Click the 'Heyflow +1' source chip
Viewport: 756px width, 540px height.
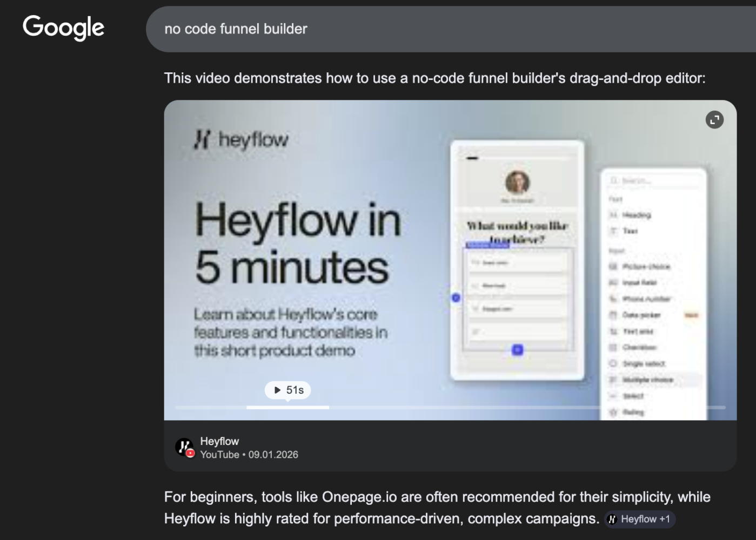click(640, 519)
